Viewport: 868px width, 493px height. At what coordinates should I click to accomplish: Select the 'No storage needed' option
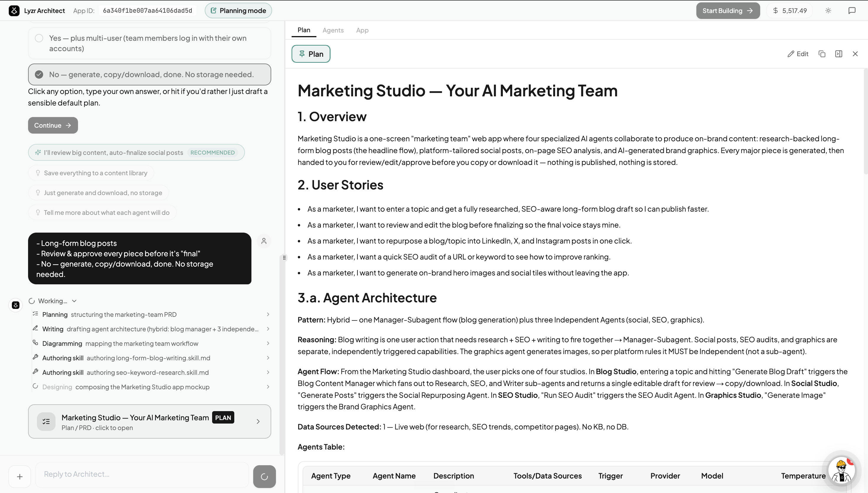pos(149,74)
